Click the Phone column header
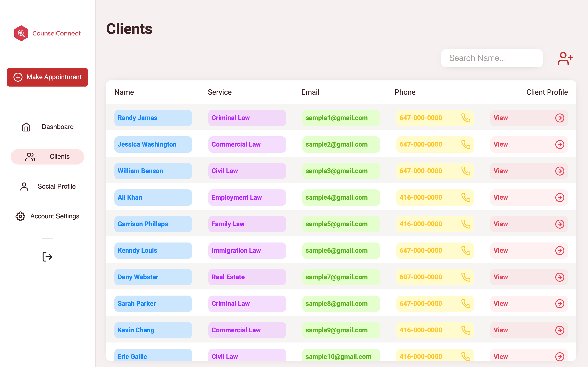This screenshot has width=588, height=367. [x=405, y=92]
